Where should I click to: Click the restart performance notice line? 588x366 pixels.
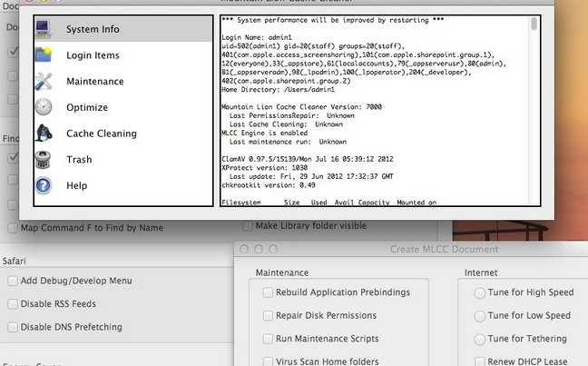(333, 20)
